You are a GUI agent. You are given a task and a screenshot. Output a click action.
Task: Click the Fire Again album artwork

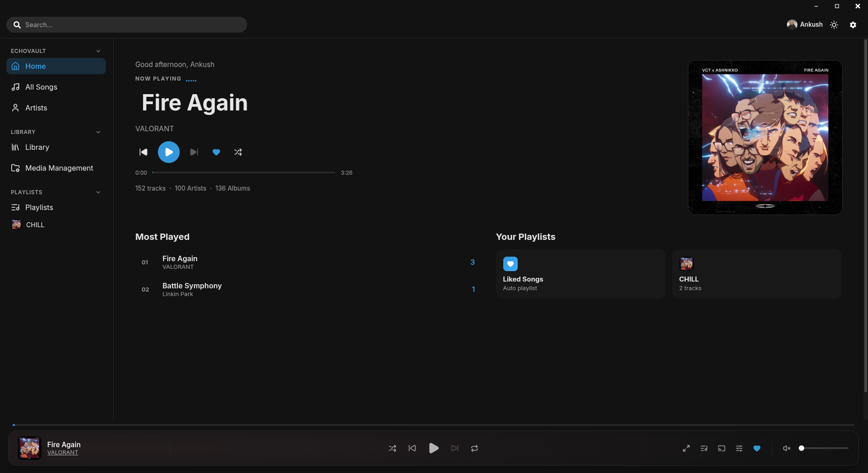pos(765,138)
